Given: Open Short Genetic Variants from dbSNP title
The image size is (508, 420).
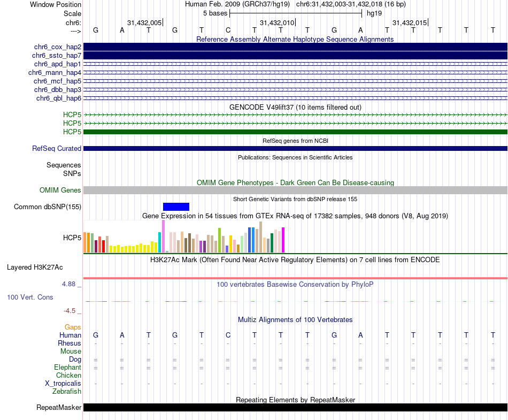Looking at the screenshot, I should [x=295, y=199].
